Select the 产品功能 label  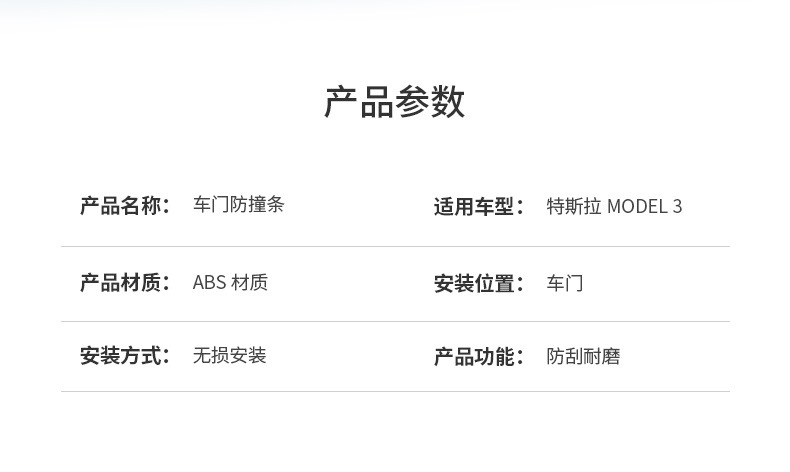(478, 356)
